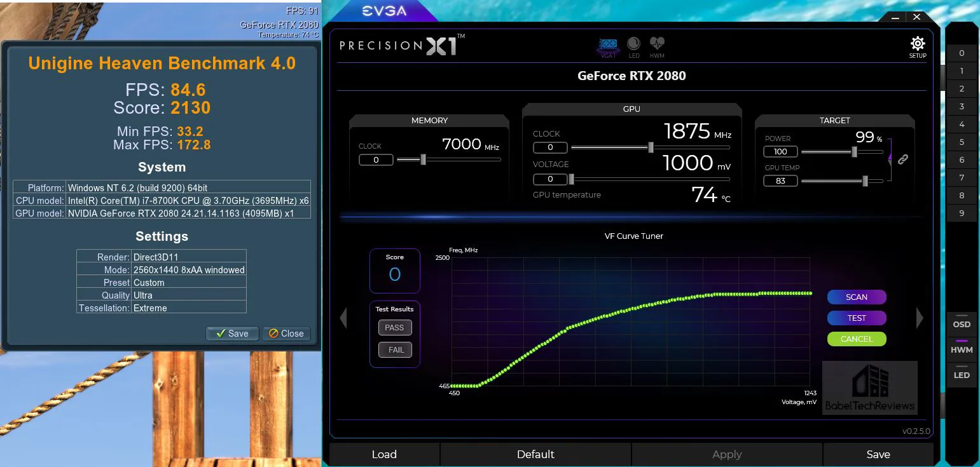Screen dimensions: 980x467
Task: Select profile slot 5
Action: pos(962,142)
